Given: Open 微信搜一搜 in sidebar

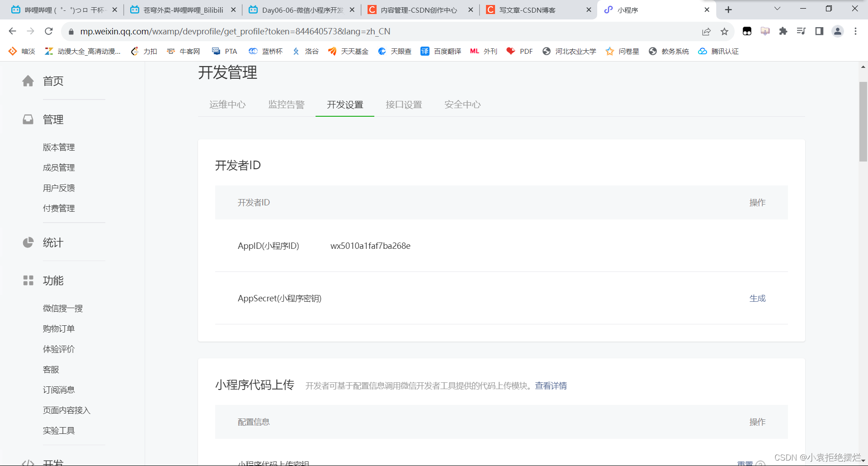Looking at the screenshot, I should [63, 309].
